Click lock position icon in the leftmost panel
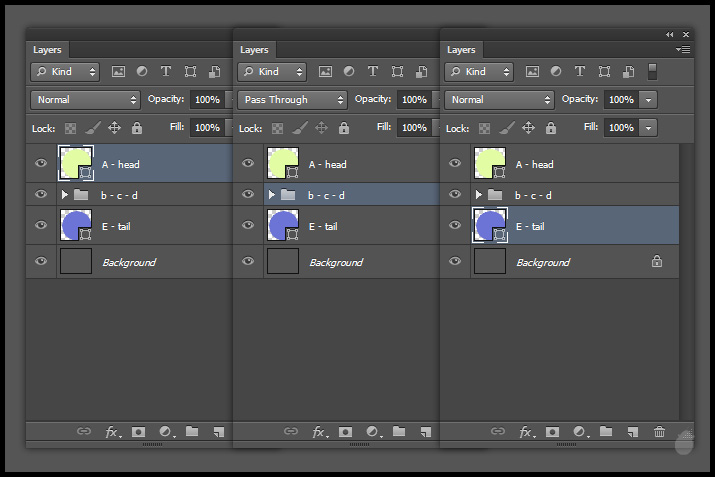The height and width of the screenshot is (477, 715). click(114, 128)
